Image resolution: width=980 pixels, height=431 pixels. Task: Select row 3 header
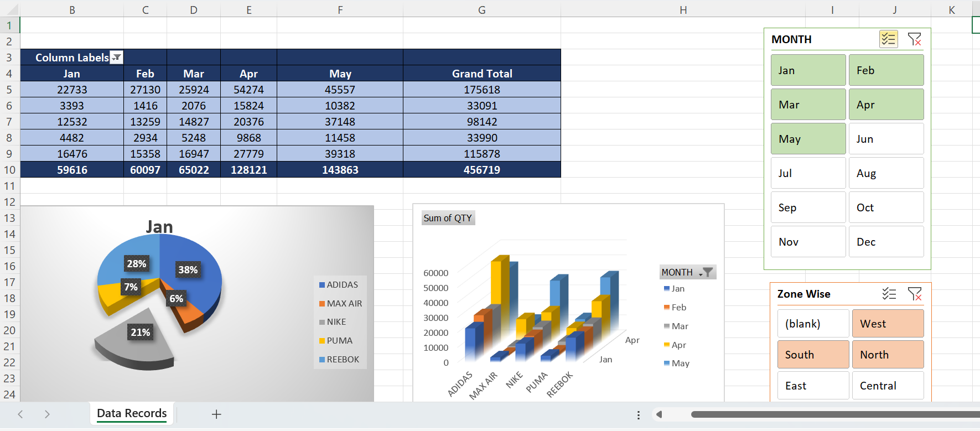point(9,58)
